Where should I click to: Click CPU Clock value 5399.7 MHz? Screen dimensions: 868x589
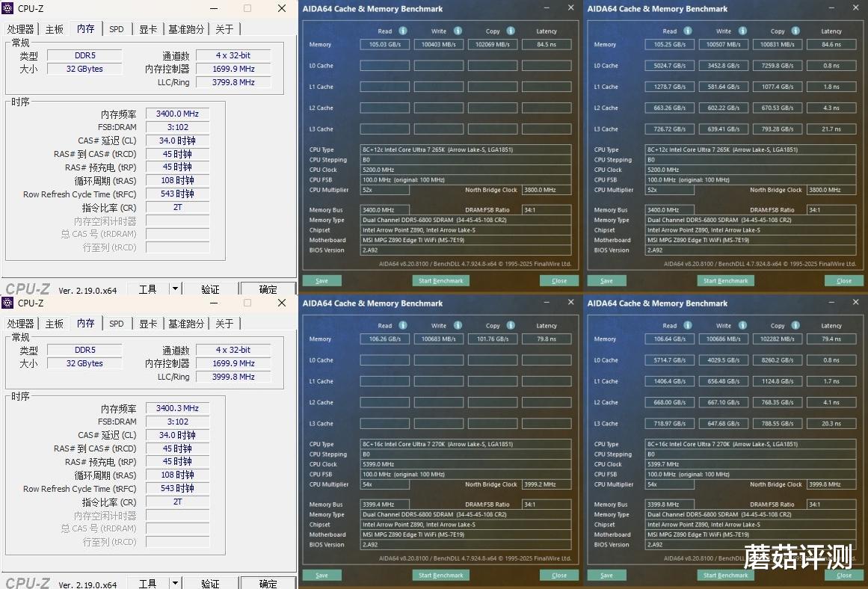[751, 464]
